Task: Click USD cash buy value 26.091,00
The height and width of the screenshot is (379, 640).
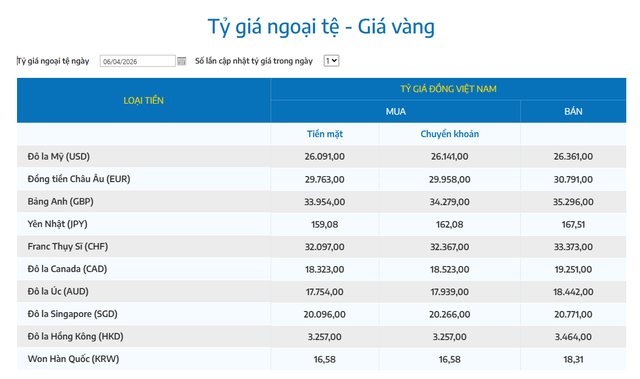Action: (324, 157)
